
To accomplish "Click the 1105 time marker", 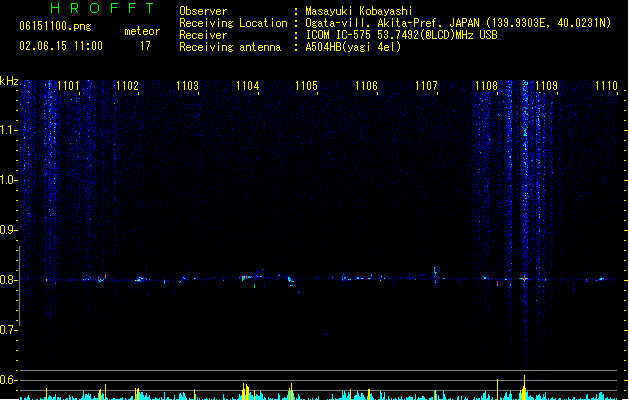I will pos(306,86).
